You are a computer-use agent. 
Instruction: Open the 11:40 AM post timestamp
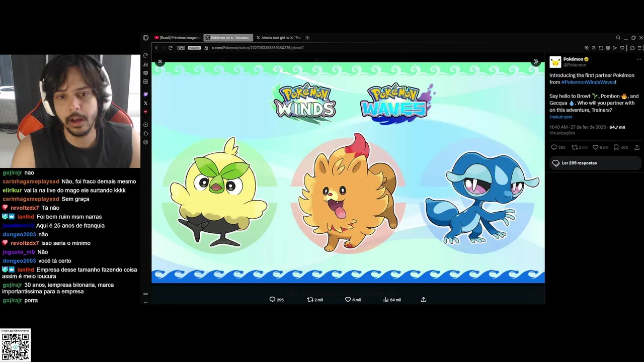pos(578,127)
